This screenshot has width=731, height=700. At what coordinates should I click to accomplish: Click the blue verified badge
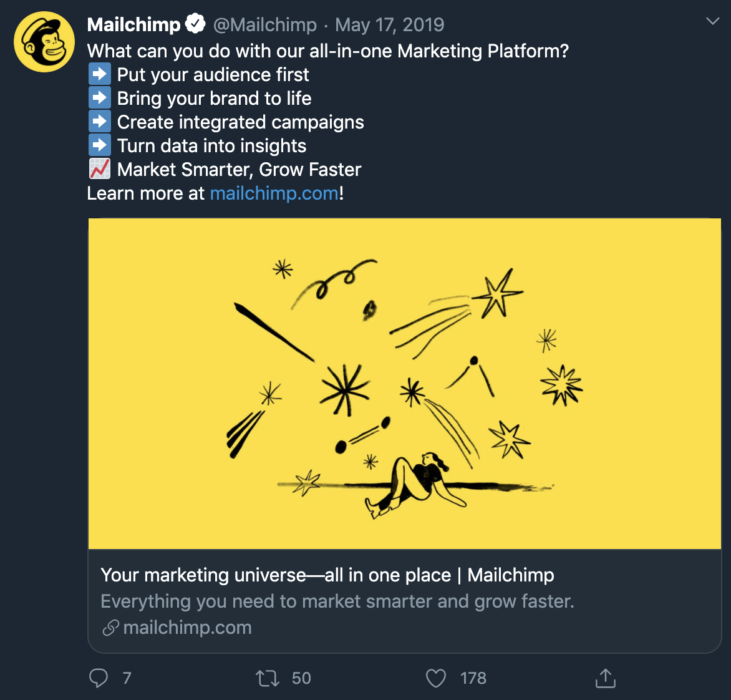pyautogui.click(x=195, y=25)
